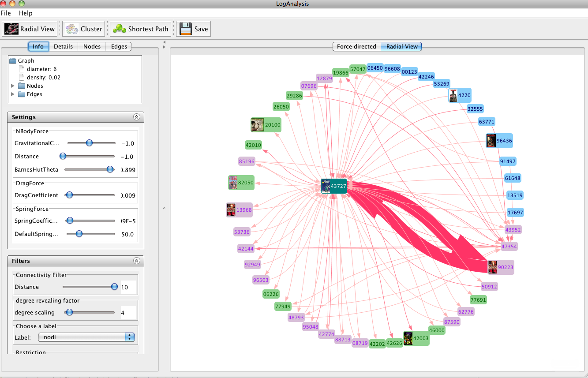588x378 pixels.
Task: Switch to Force directed view
Action: (x=356, y=46)
